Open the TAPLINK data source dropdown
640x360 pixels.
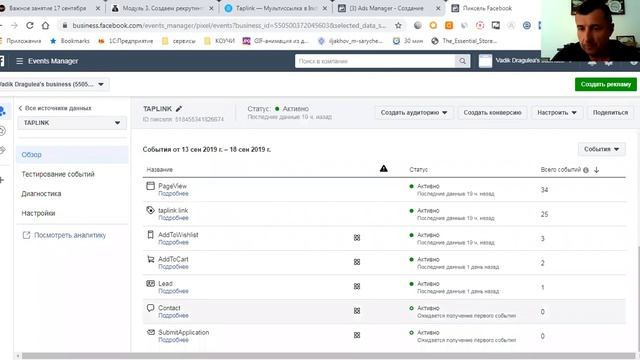point(72,123)
